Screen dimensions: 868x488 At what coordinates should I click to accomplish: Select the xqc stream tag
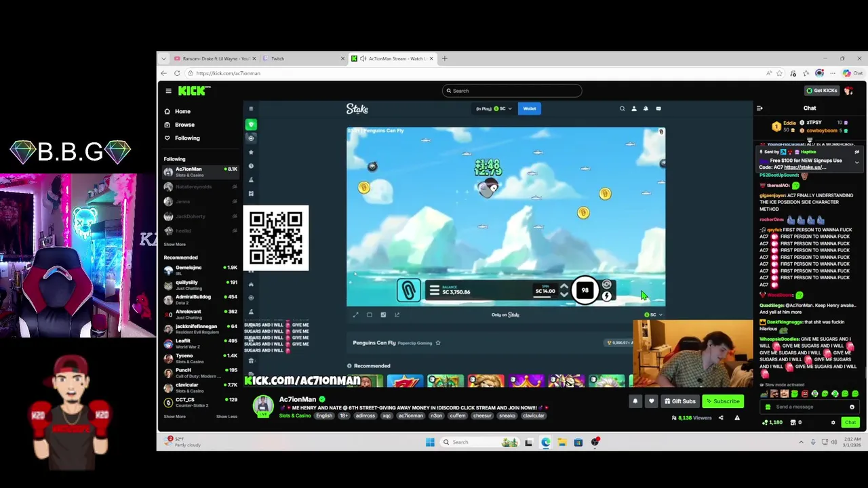click(x=387, y=415)
